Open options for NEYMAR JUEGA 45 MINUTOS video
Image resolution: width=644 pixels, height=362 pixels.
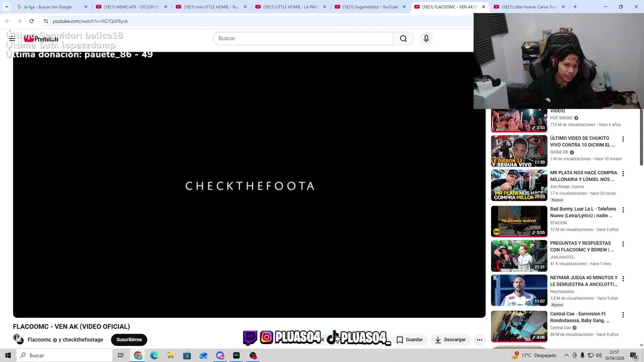click(x=623, y=279)
